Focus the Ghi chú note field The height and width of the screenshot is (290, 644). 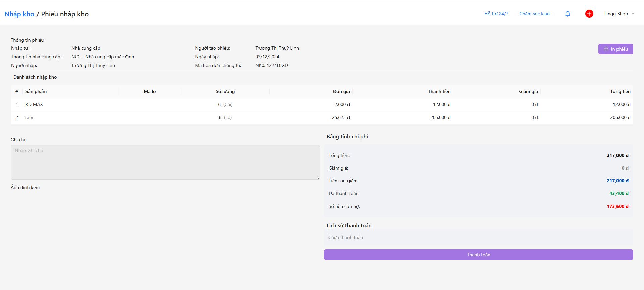[x=165, y=162]
